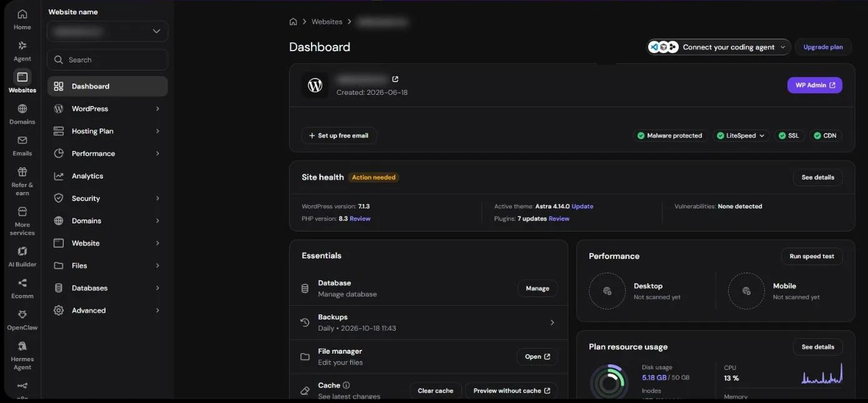Launch the AI Builder icon
Screen dimensions: 868x403
[22, 251]
